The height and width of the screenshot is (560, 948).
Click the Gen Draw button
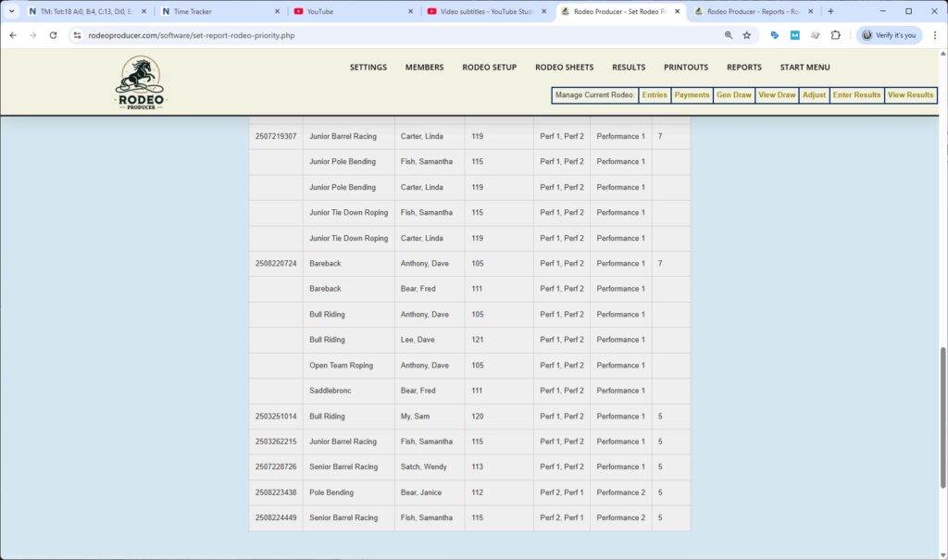point(734,94)
